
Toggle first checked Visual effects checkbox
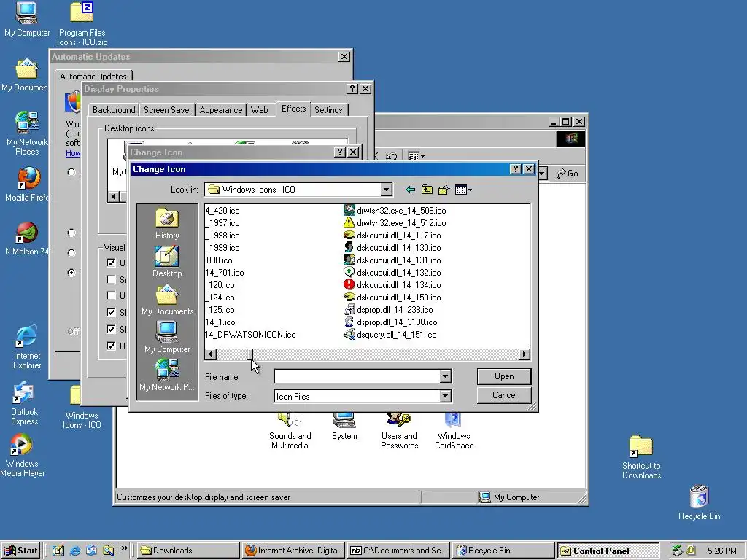111,262
